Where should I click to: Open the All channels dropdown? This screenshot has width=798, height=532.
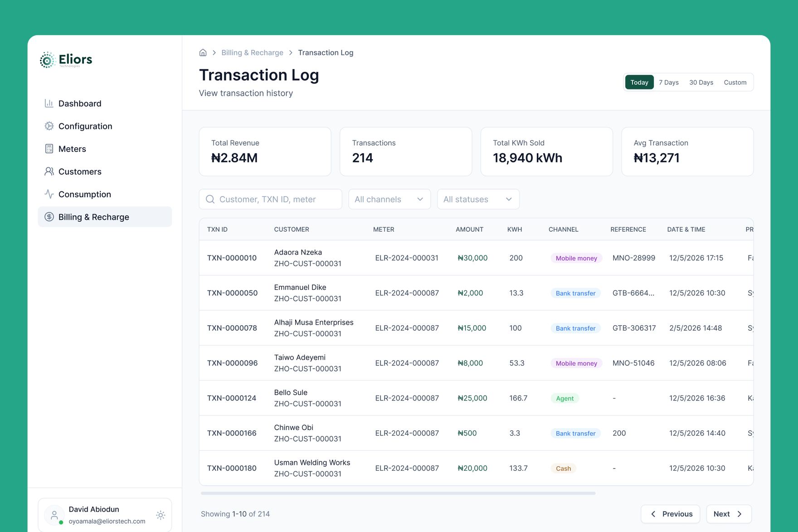point(389,199)
